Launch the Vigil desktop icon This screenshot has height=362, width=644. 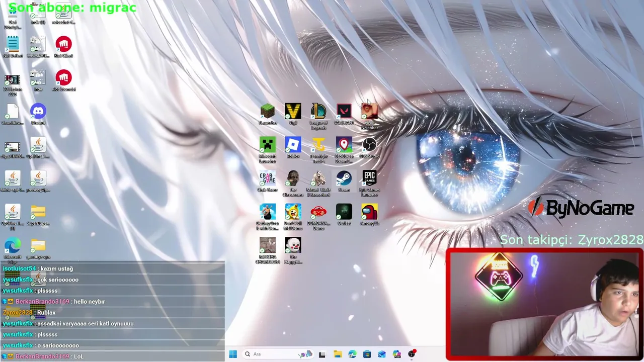tap(293, 112)
